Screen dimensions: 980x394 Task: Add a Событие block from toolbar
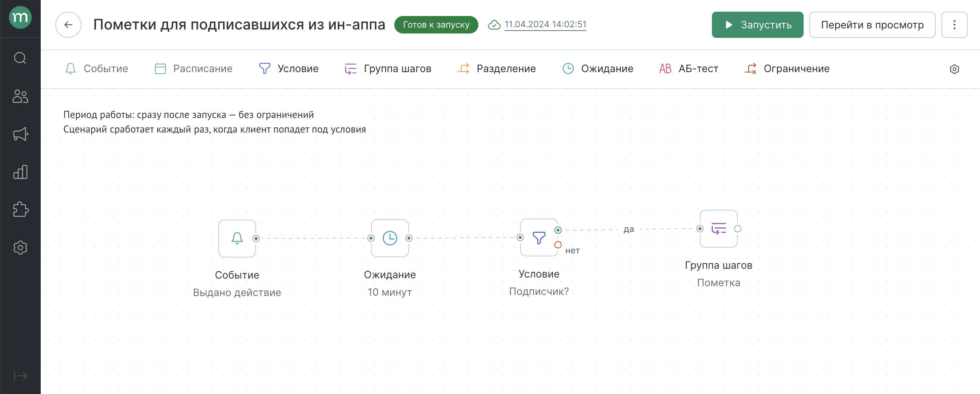tap(97, 68)
